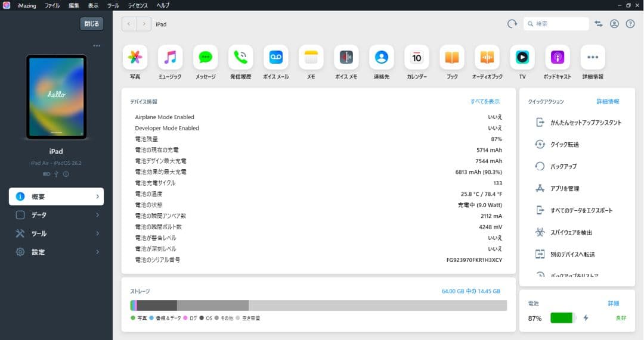Run スパイウェアを検出 quick action

563,232
